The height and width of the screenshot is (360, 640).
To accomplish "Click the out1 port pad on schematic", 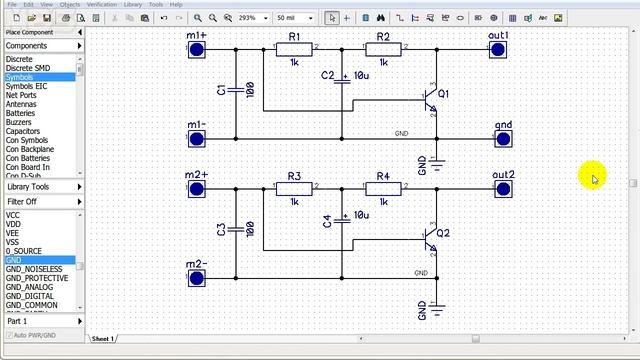I will coord(498,50).
